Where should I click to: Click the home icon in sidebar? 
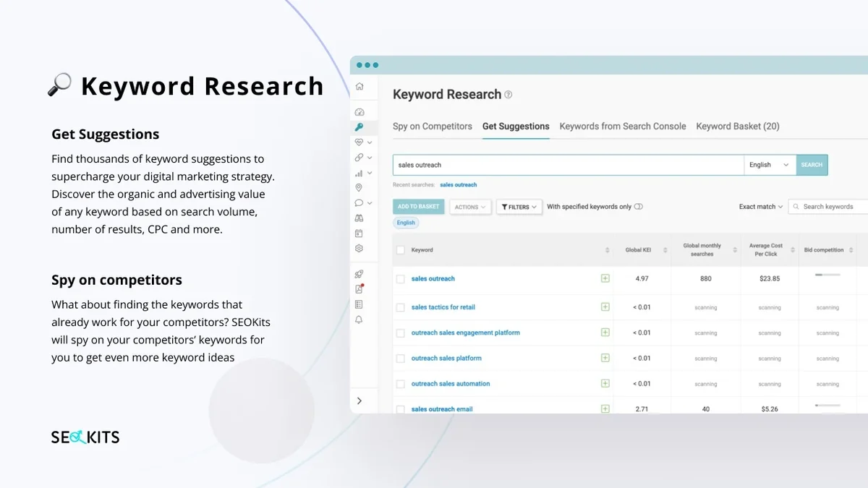(359, 87)
